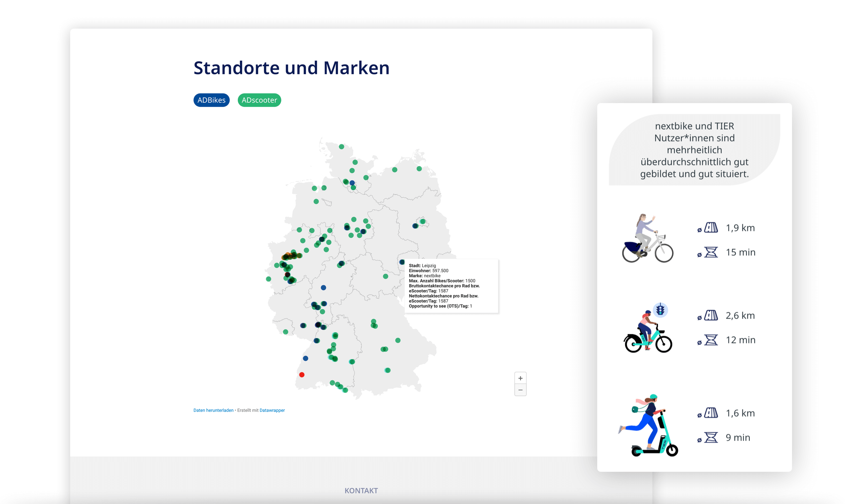
Task: Click the traffic light badge above e-bike rider
Action: [x=660, y=310]
